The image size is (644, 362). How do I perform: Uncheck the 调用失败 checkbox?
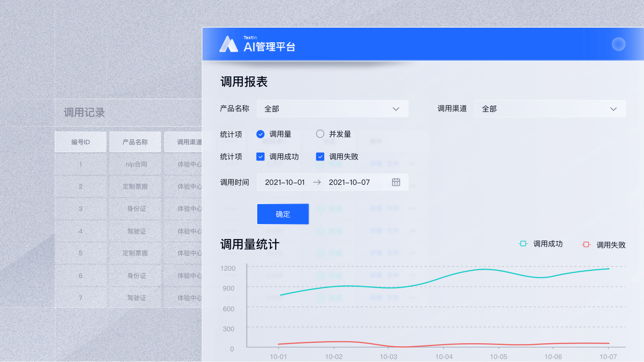click(320, 157)
